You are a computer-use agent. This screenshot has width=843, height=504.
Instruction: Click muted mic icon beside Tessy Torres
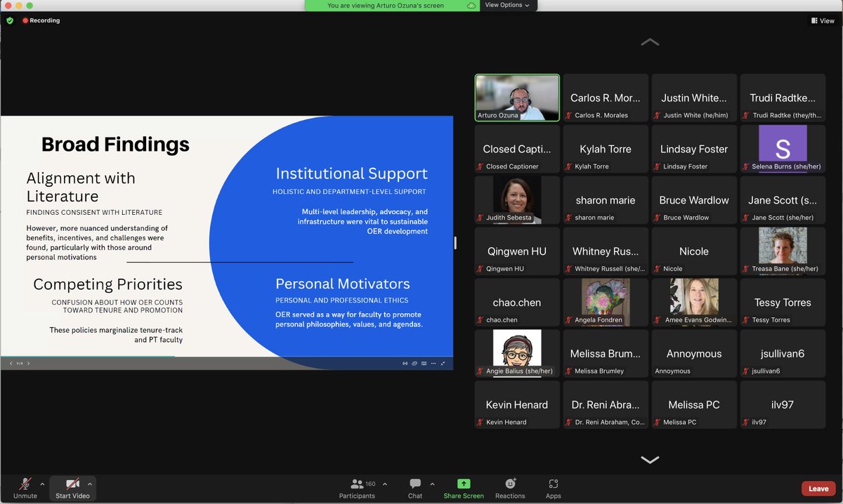pos(746,319)
